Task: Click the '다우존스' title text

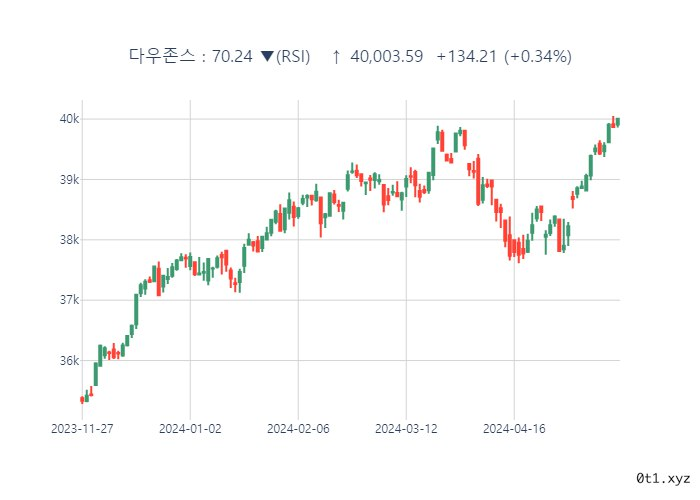Action: 162,56
